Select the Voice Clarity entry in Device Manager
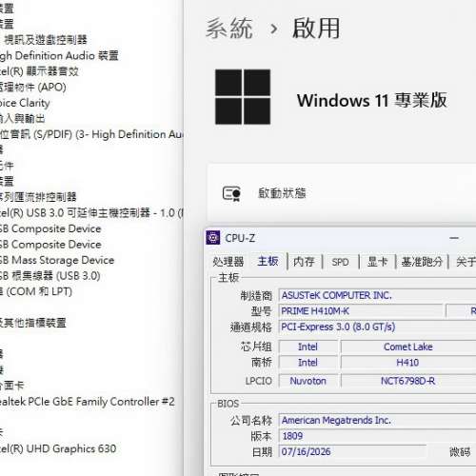The image size is (476, 476). [x=25, y=103]
